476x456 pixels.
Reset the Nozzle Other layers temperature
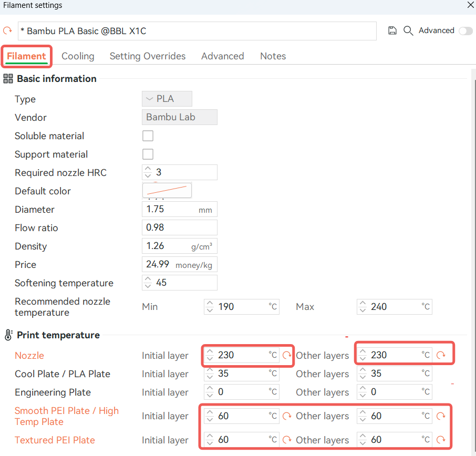441,355
